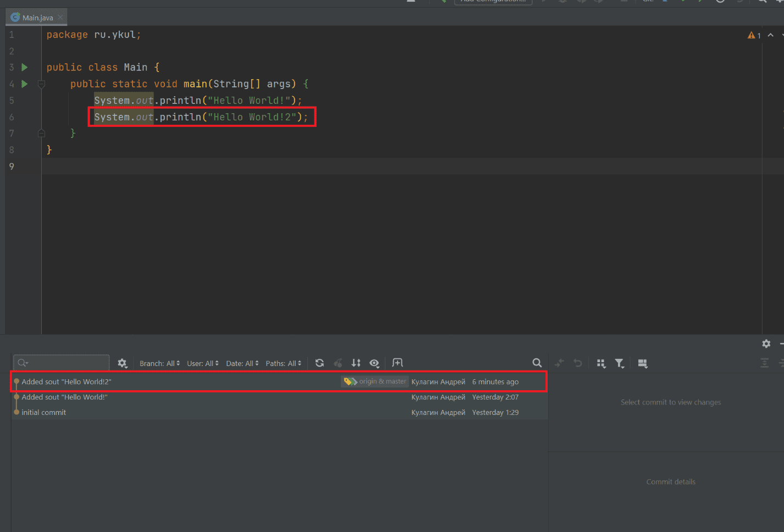Run main method from line 4 gutter icon

click(24, 84)
